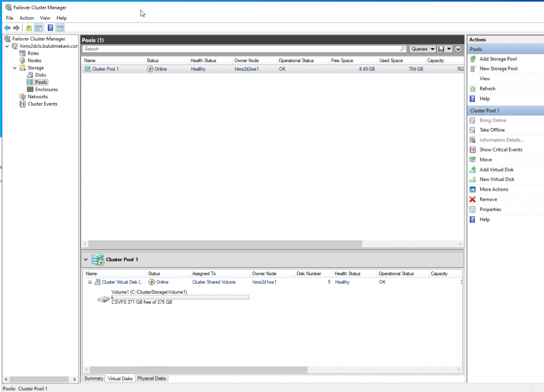Image resolution: width=544 pixels, height=392 pixels.
Task: Click the Volume1 free space progress bar
Action: tap(180, 297)
